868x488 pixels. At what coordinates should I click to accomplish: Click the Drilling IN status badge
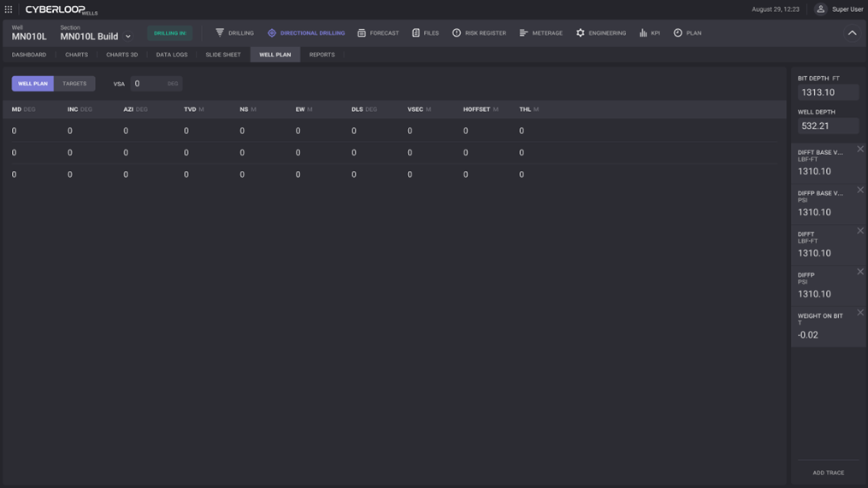[x=169, y=33]
